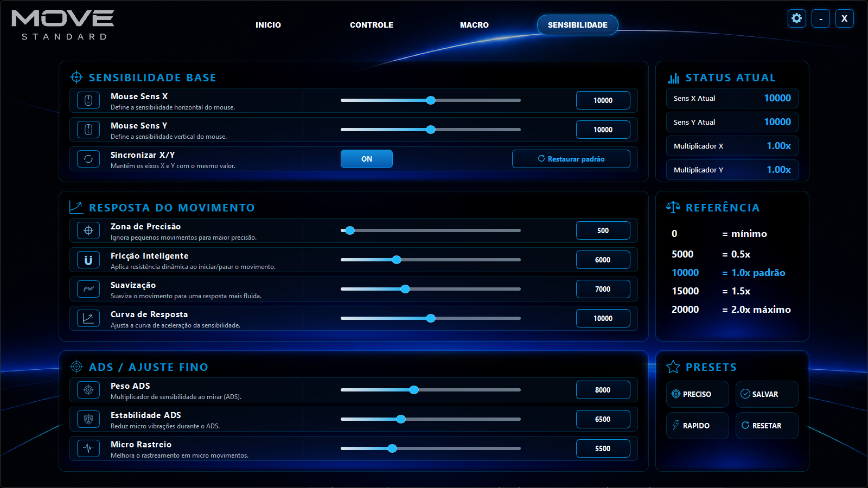Click the Peso ADS slider handle

point(414,390)
